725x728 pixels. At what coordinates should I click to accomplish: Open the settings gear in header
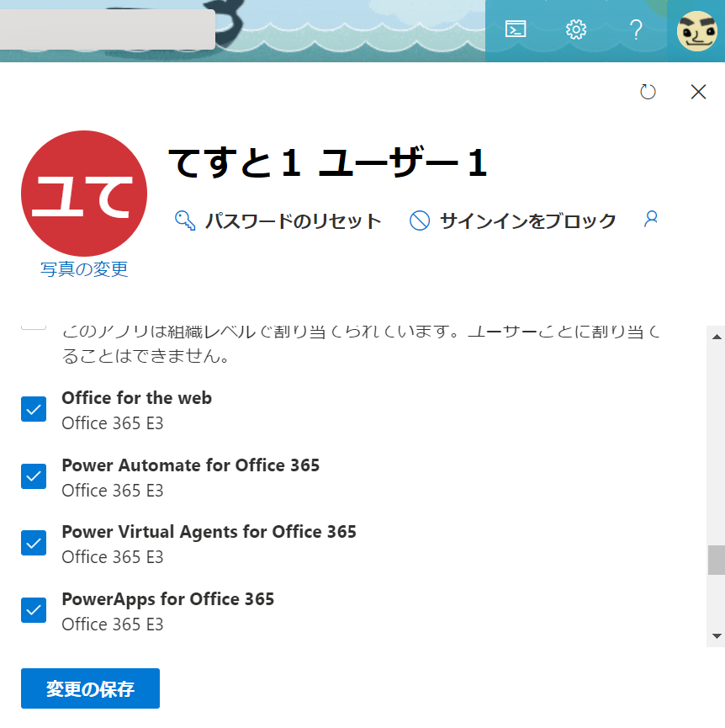click(x=576, y=29)
